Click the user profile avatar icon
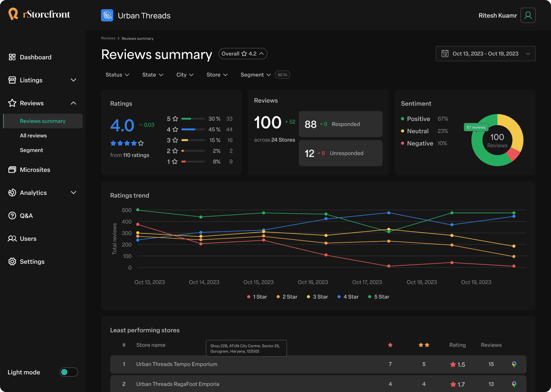Viewport: 551px width, 392px height. coord(528,15)
